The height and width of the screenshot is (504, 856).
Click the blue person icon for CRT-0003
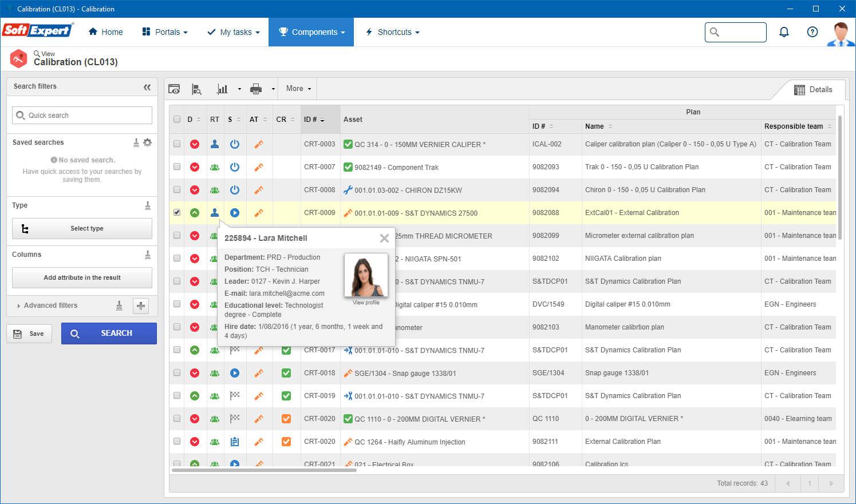click(x=215, y=144)
